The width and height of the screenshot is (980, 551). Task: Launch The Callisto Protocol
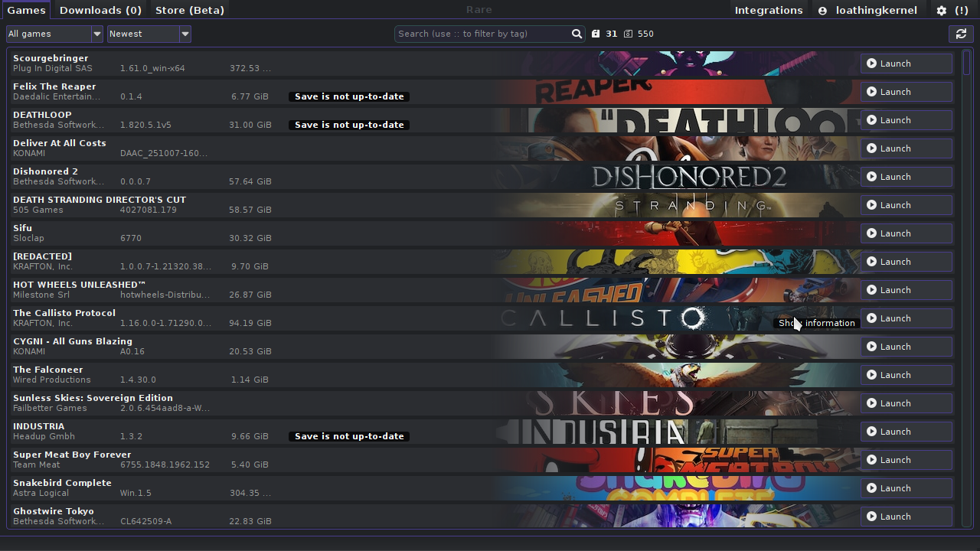click(906, 318)
